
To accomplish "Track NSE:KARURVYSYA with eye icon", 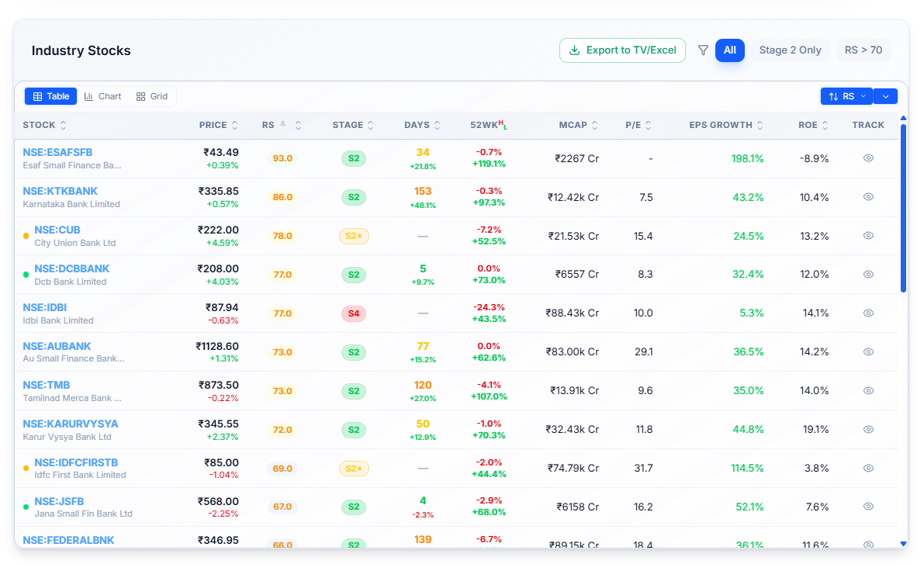I will (x=868, y=430).
